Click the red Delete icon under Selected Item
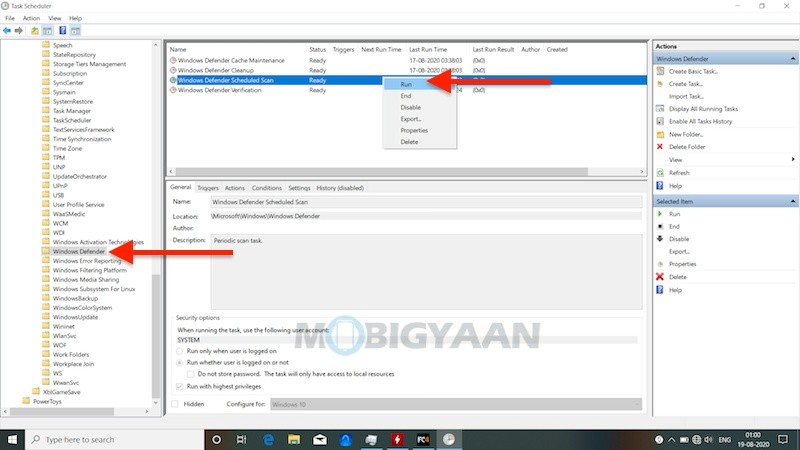 tap(660, 277)
